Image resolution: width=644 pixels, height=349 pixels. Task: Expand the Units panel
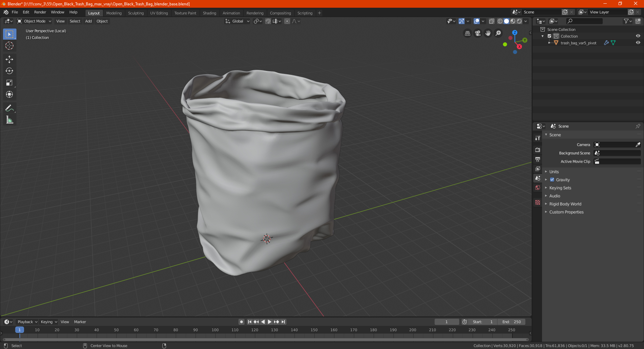tap(554, 171)
